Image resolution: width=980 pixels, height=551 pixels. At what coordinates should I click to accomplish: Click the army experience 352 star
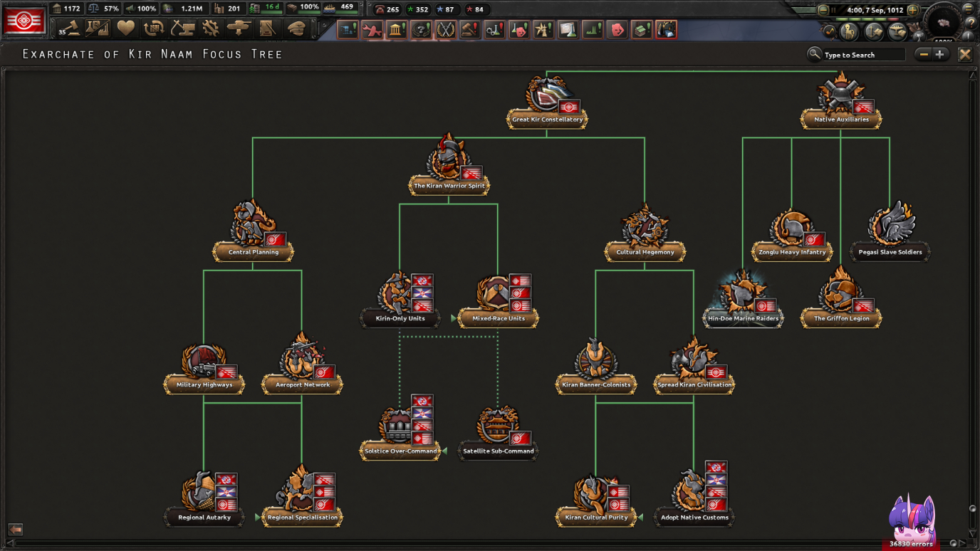[x=417, y=9]
